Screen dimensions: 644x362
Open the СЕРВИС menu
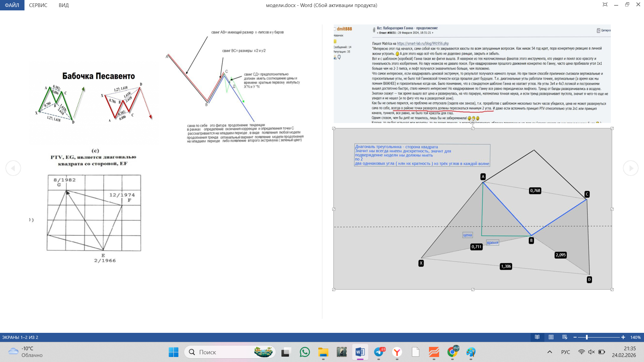(38, 5)
